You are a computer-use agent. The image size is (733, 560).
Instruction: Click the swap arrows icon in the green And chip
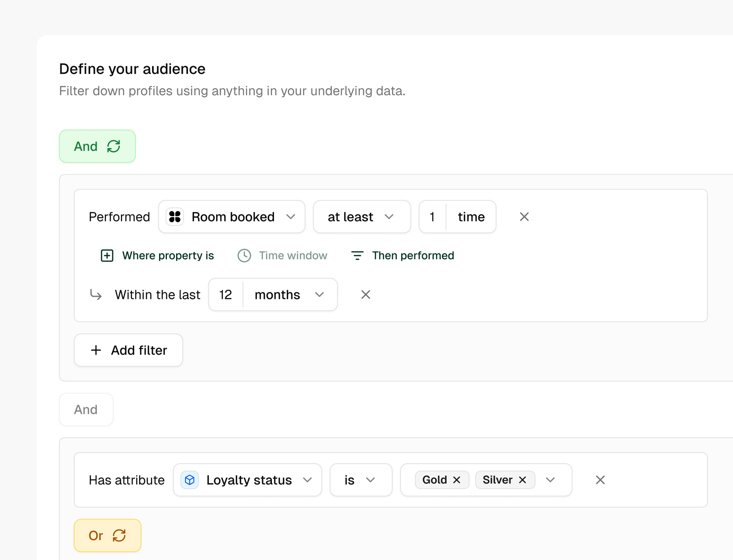coord(114,146)
